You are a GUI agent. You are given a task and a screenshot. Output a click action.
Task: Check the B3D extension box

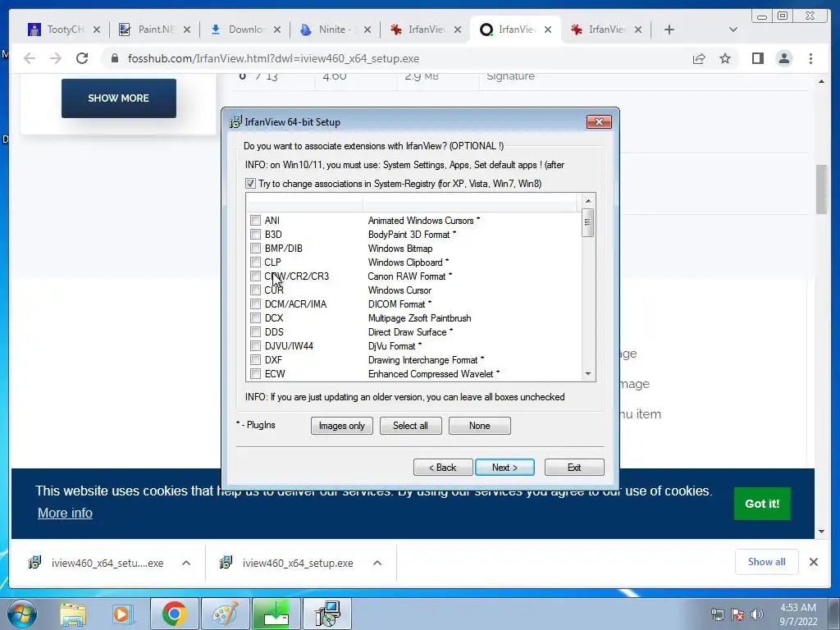coord(256,234)
